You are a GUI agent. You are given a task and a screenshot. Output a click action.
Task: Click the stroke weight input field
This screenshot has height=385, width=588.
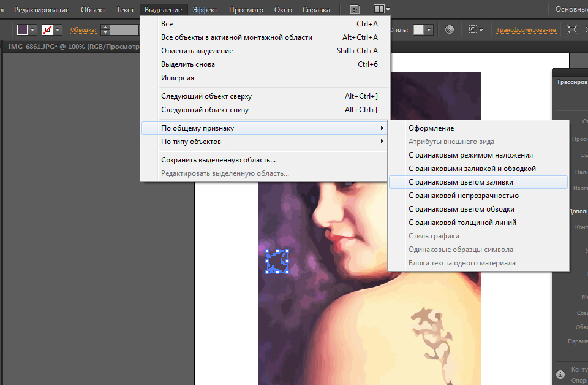coord(124,29)
